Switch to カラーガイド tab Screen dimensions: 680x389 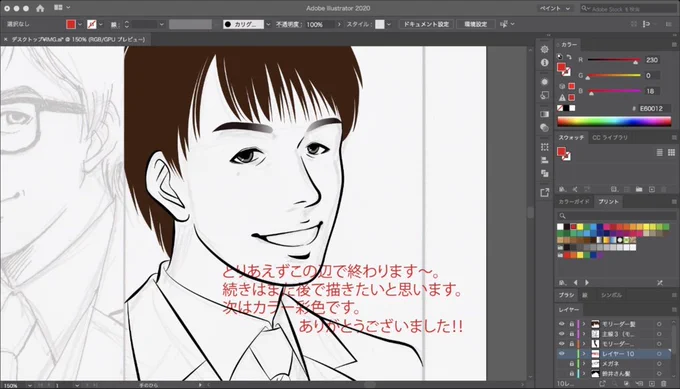pyautogui.click(x=574, y=202)
